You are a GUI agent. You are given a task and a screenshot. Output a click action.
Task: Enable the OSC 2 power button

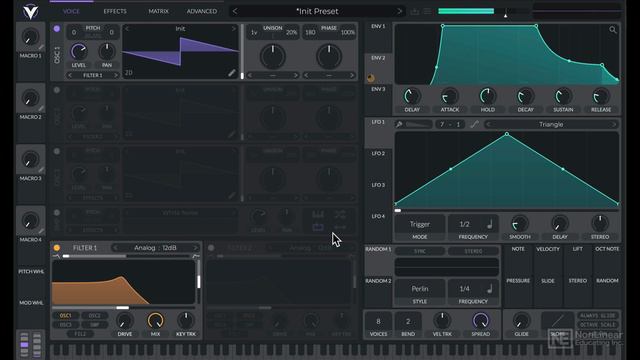(x=57, y=90)
